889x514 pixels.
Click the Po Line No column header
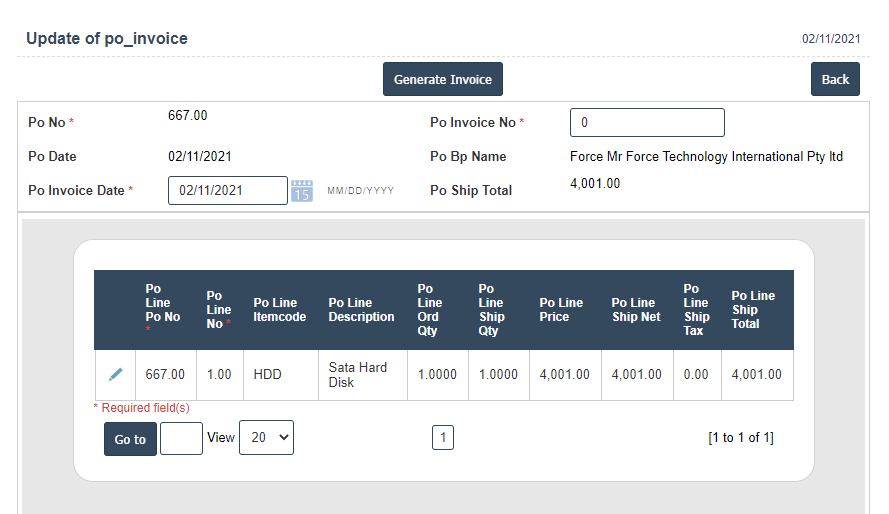tap(218, 310)
